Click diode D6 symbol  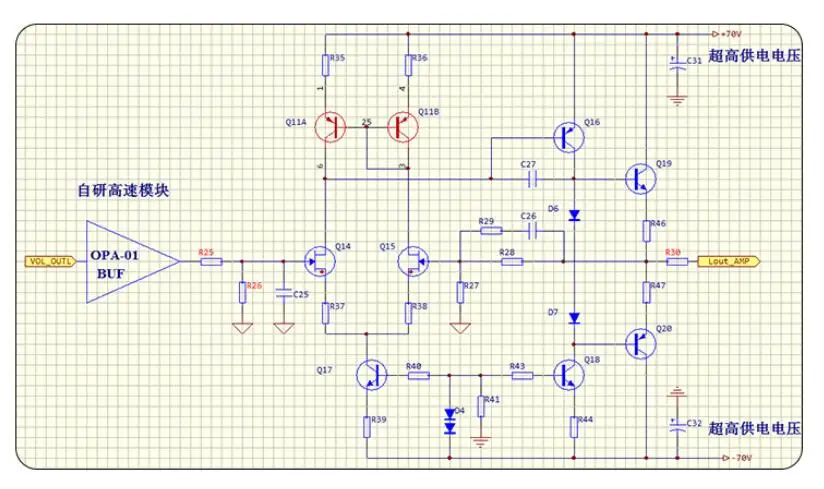tap(574, 215)
